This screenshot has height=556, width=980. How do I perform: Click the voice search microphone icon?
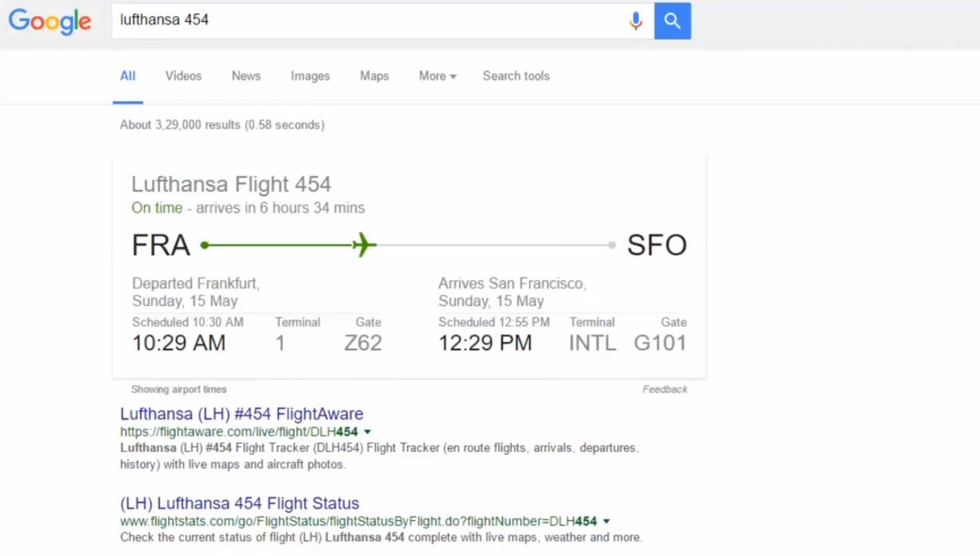pyautogui.click(x=635, y=21)
